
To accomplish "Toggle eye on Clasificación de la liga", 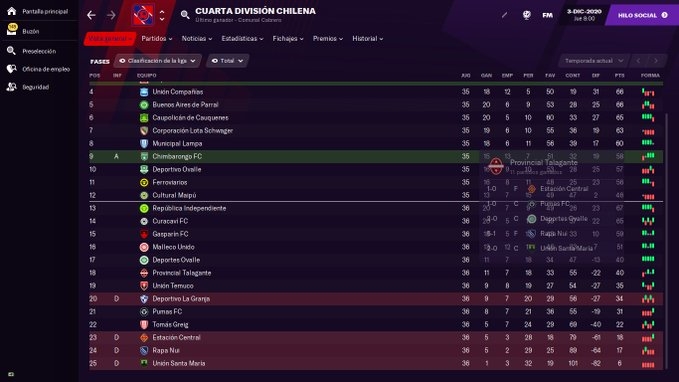I will [x=122, y=61].
